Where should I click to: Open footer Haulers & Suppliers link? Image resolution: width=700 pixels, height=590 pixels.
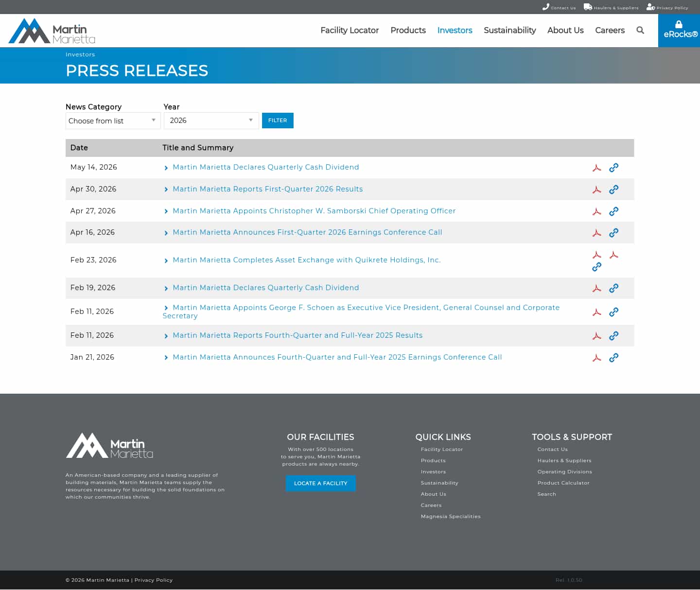click(x=564, y=460)
